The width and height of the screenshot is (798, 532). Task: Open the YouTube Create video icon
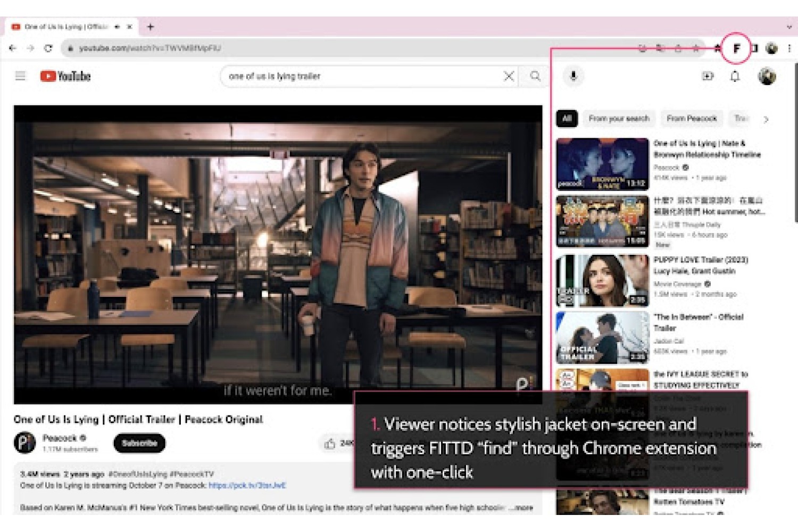[708, 76]
